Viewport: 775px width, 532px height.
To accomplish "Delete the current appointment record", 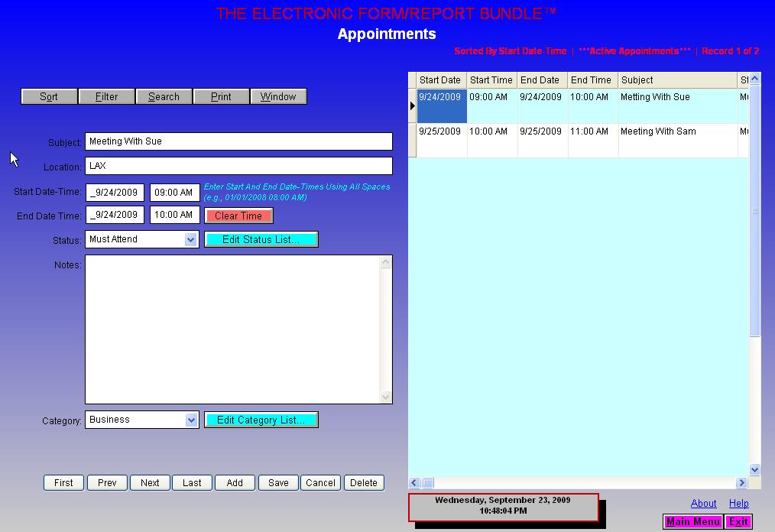I will click(364, 482).
